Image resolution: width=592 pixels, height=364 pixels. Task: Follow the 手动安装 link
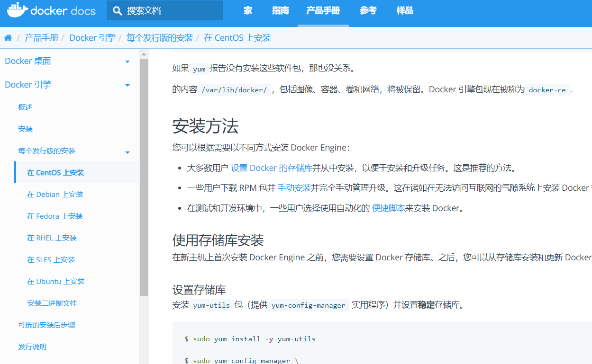(x=294, y=188)
